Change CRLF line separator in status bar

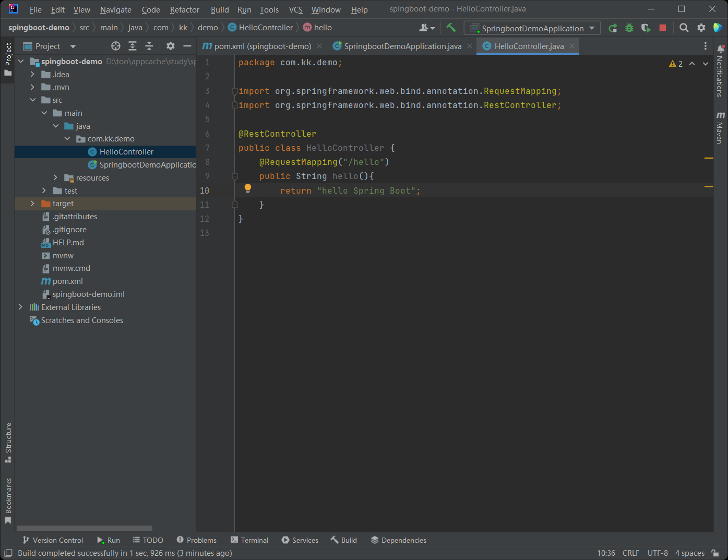click(x=630, y=553)
